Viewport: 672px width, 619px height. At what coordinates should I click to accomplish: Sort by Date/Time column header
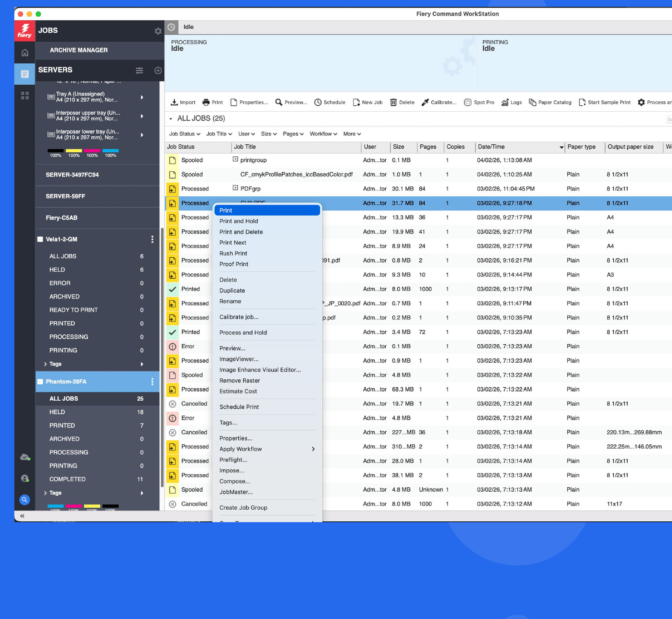tap(520, 147)
